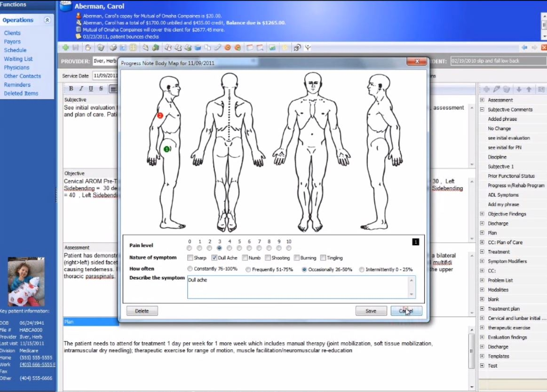547x392 pixels.
Task: Click the green plus toolbar icon
Action: pyautogui.click(x=65, y=47)
